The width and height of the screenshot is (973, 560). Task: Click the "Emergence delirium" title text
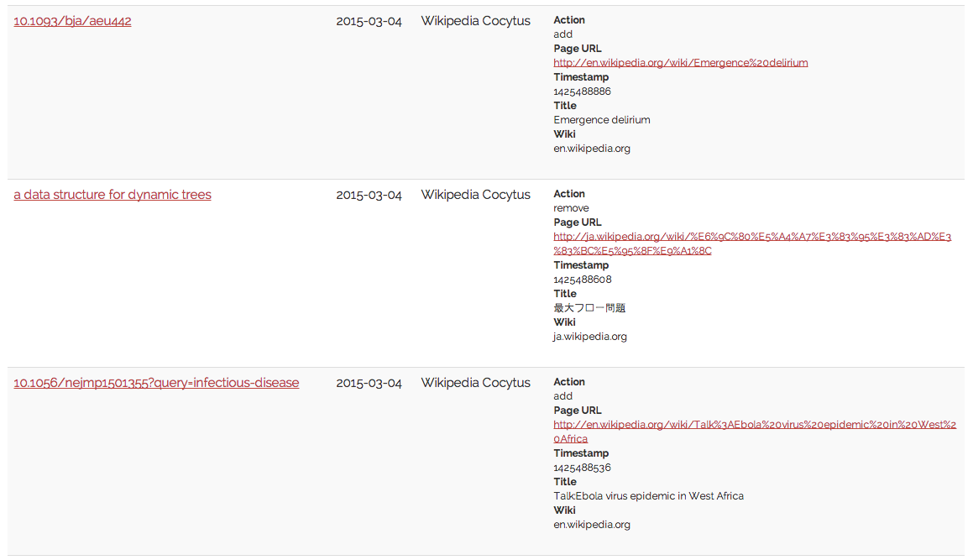[601, 120]
